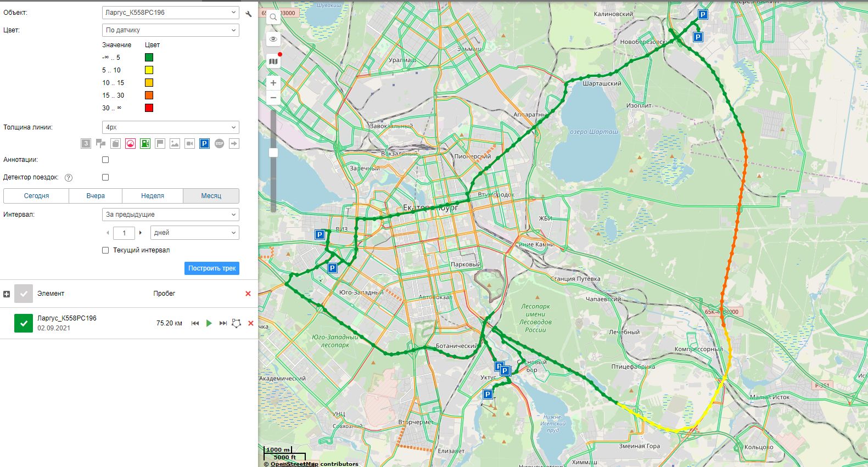Toggle the speeding markers gauge icon
This screenshot has height=467, width=868.
click(130, 144)
